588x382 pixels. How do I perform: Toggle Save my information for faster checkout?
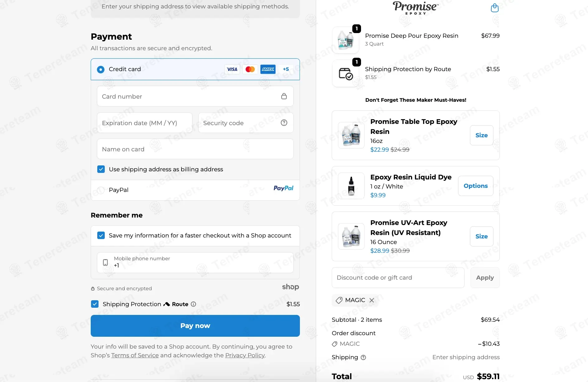pyautogui.click(x=101, y=235)
